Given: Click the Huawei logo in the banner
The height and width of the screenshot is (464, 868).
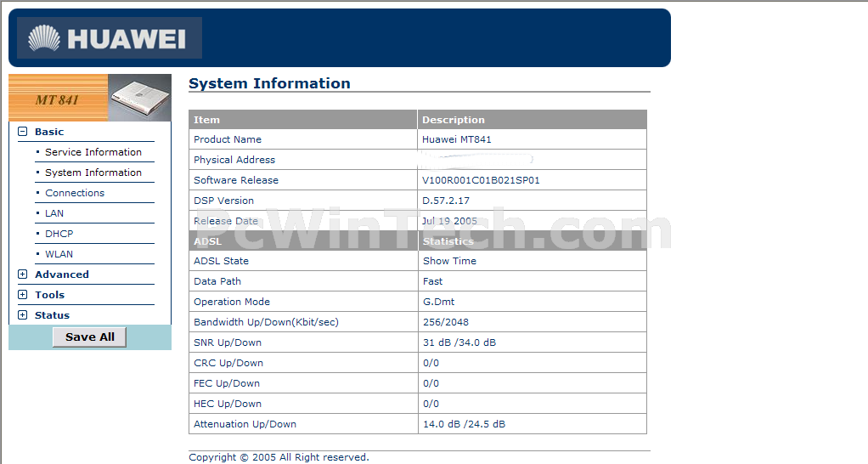Looking at the screenshot, I should pos(109,37).
